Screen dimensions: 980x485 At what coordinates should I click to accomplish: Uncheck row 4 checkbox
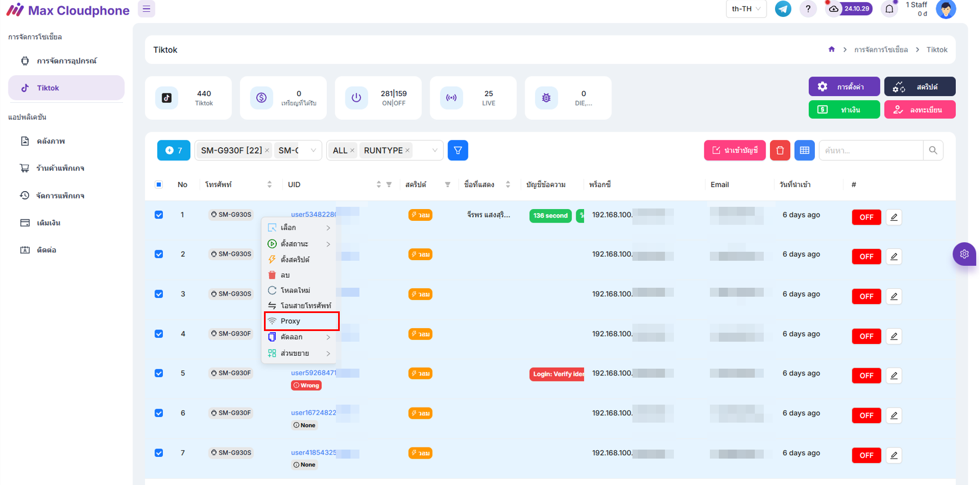[x=159, y=334]
